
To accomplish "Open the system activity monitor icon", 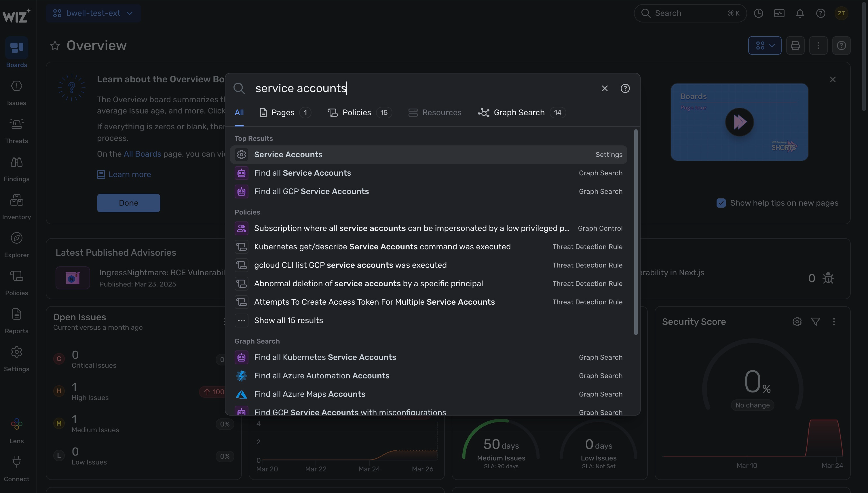I will [779, 13].
